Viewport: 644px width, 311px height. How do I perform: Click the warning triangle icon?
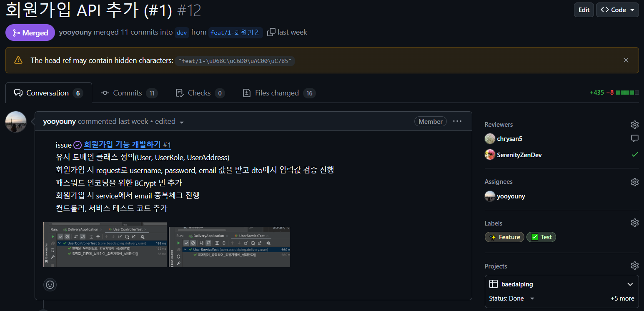pos(18,60)
